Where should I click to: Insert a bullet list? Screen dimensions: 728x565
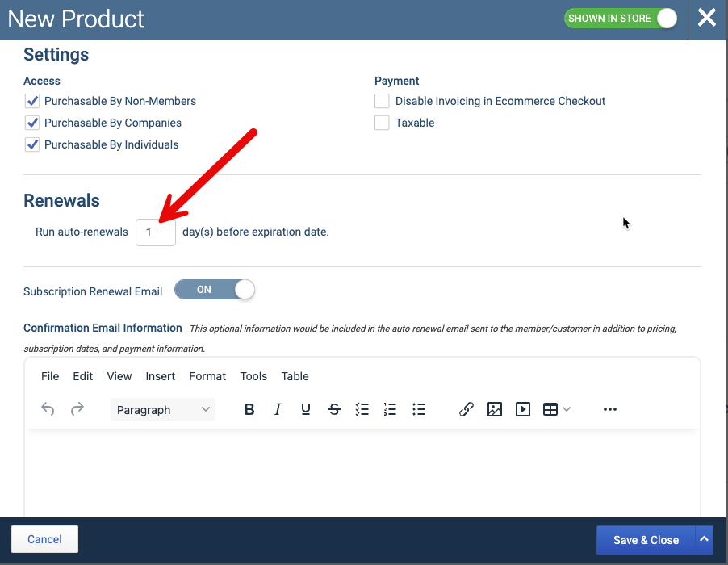[x=418, y=409]
